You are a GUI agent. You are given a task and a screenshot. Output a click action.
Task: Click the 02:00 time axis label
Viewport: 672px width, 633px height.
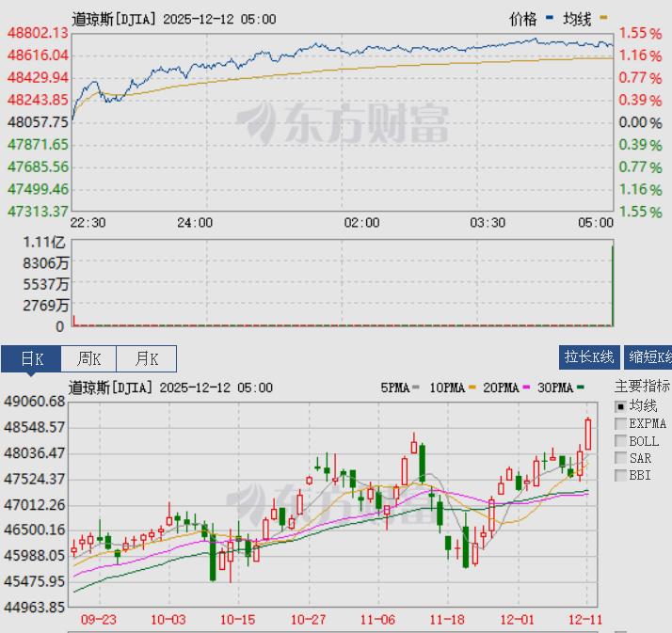click(x=361, y=223)
